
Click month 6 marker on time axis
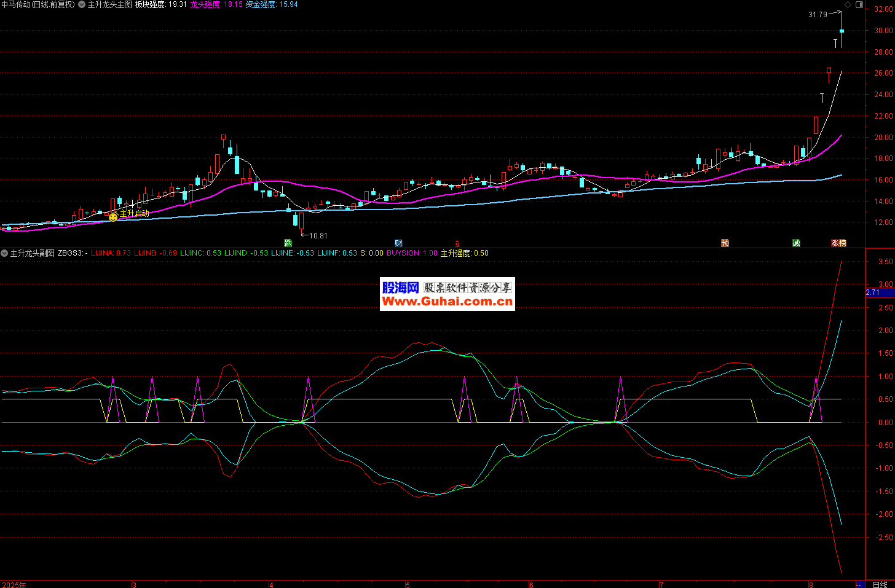point(531,584)
